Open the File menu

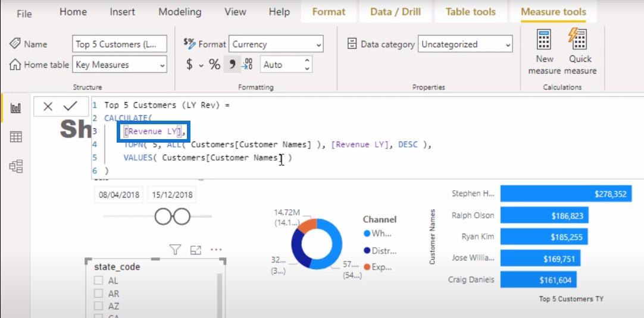click(24, 14)
